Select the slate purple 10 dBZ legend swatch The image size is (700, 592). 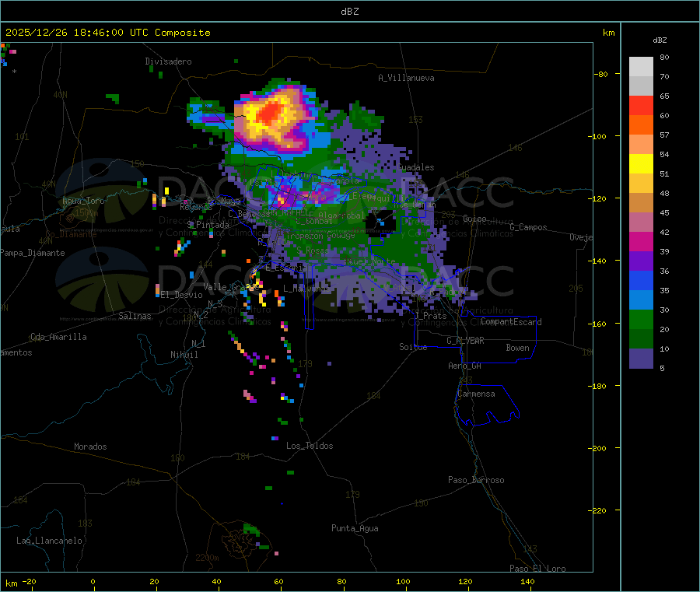click(641, 358)
